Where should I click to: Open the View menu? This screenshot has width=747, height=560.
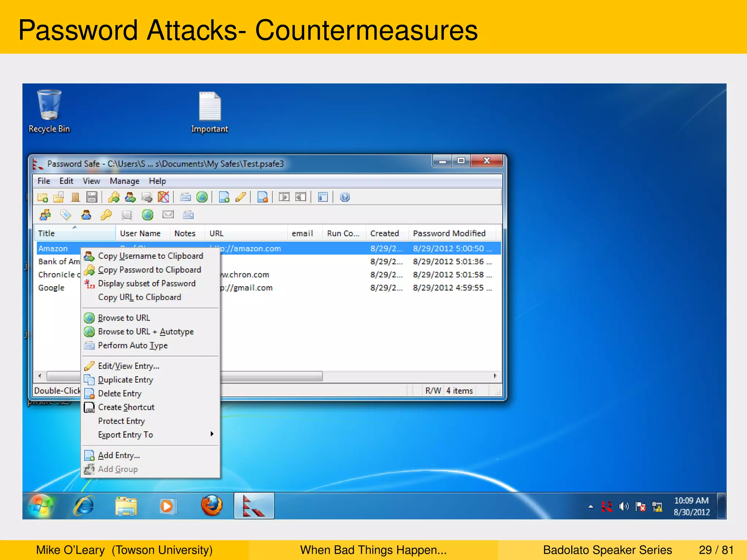91,181
